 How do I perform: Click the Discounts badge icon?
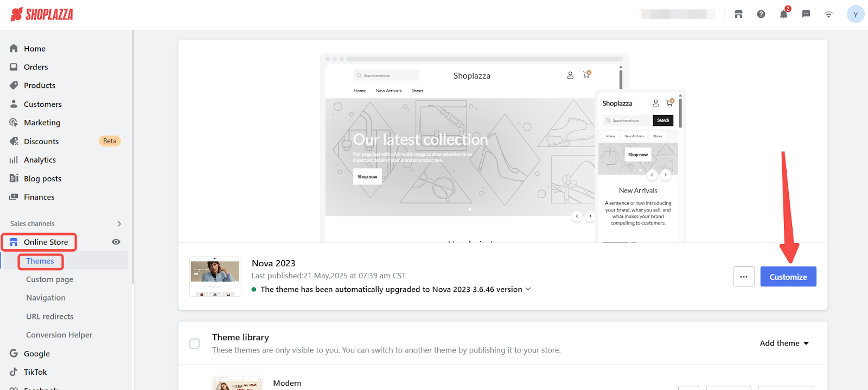point(14,141)
